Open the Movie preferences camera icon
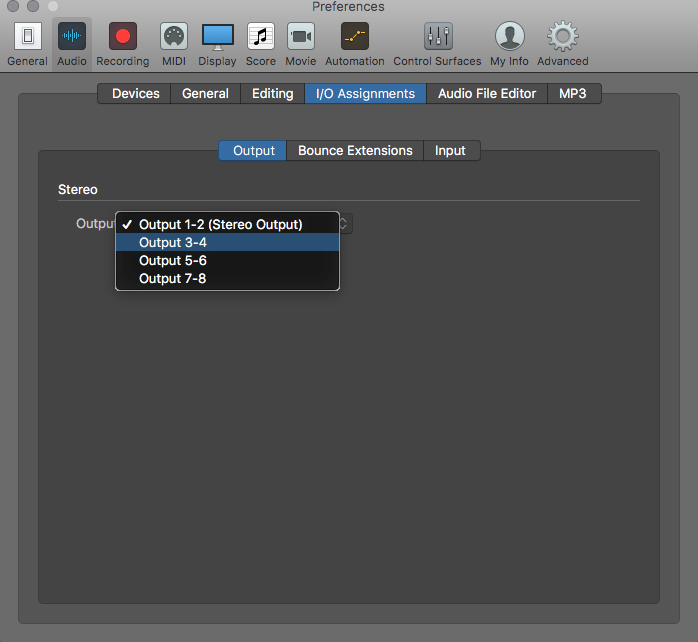Image resolution: width=698 pixels, height=642 pixels. [x=301, y=36]
